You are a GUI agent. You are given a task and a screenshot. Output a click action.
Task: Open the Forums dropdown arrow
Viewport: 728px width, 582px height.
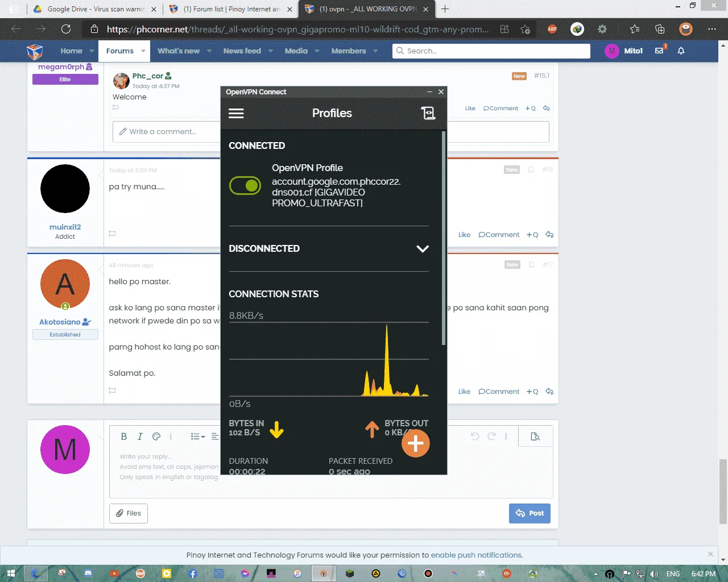pos(143,51)
